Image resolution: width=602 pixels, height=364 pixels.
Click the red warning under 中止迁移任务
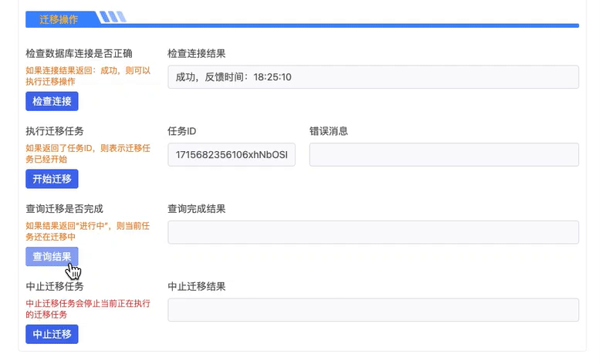click(x=88, y=309)
